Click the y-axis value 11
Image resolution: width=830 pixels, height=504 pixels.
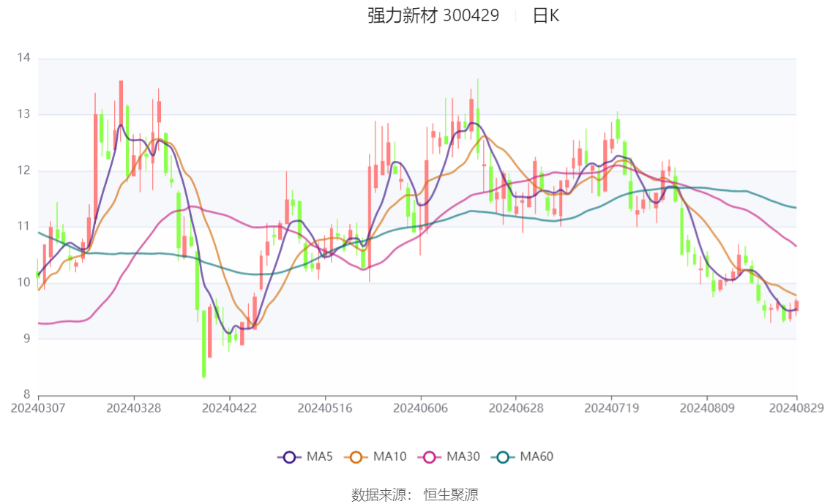pos(24,226)
